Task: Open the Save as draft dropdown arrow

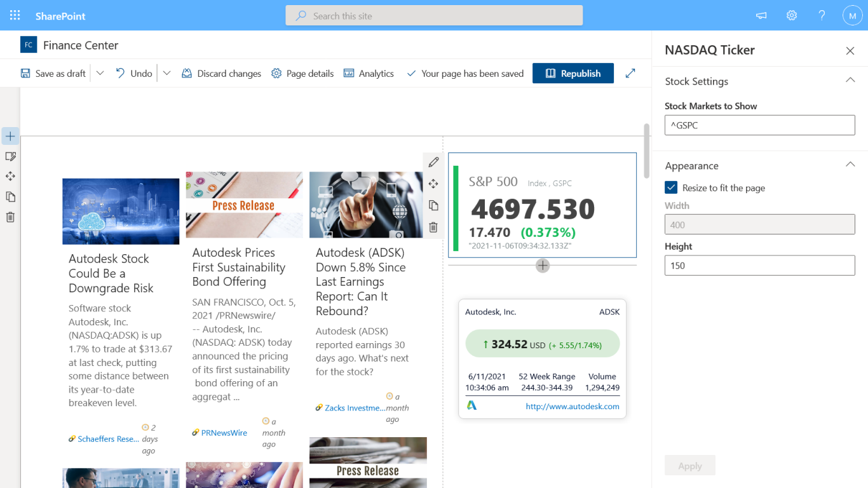Action: pos(100,73)
